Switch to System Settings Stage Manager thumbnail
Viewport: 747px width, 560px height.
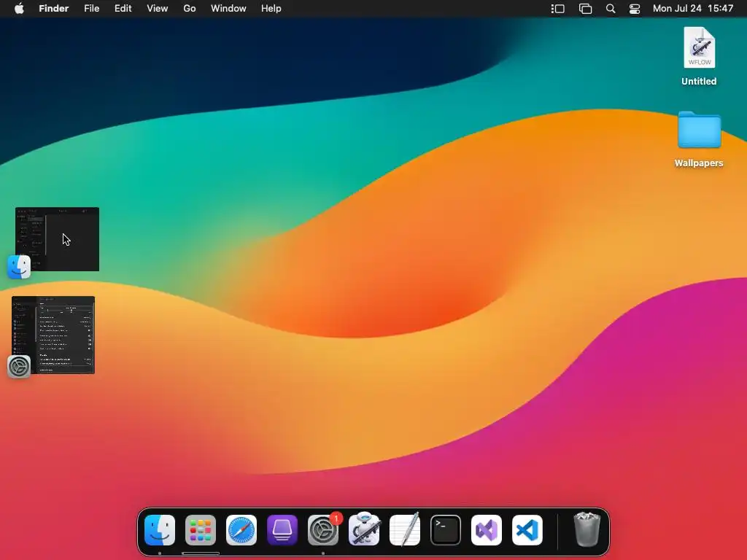pos(53,335)
